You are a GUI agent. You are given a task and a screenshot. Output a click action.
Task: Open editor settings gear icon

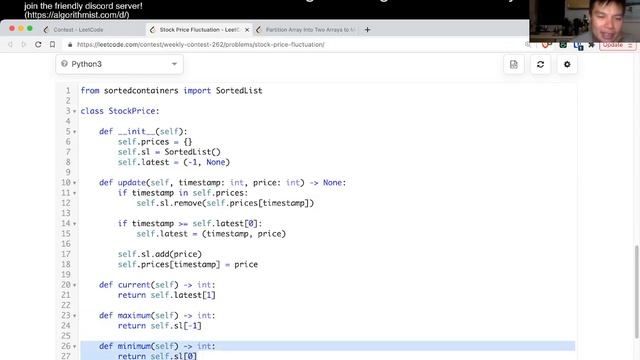click(x=567, y=64)
